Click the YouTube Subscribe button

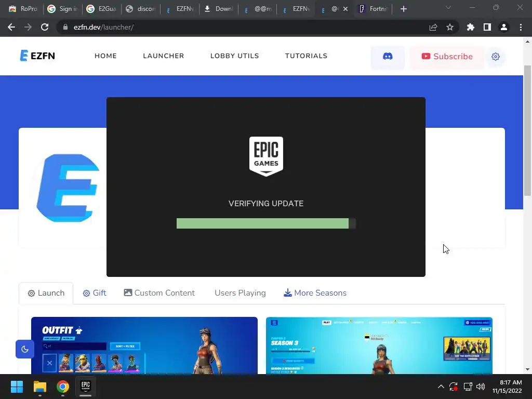point(447,56)
